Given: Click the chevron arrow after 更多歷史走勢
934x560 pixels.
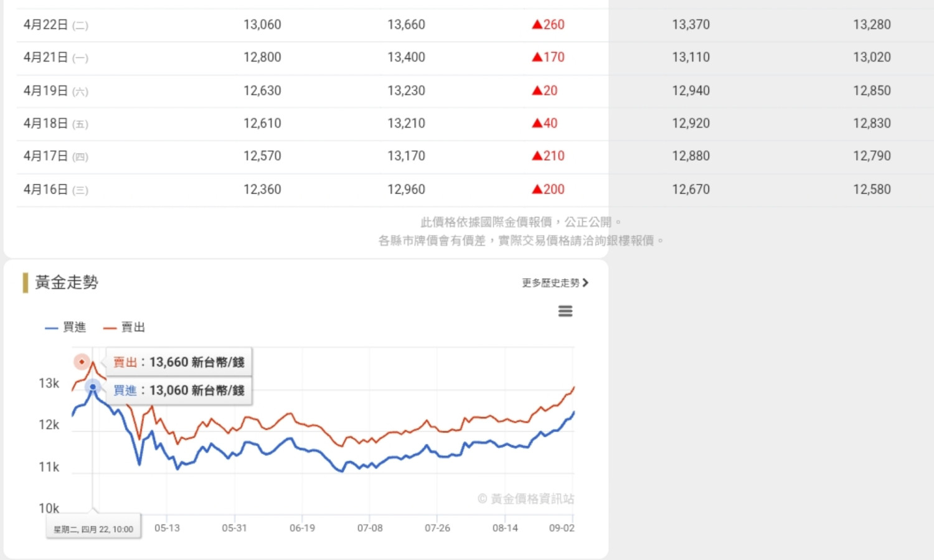Looking at the screenshot, I should tap(585, 283).
